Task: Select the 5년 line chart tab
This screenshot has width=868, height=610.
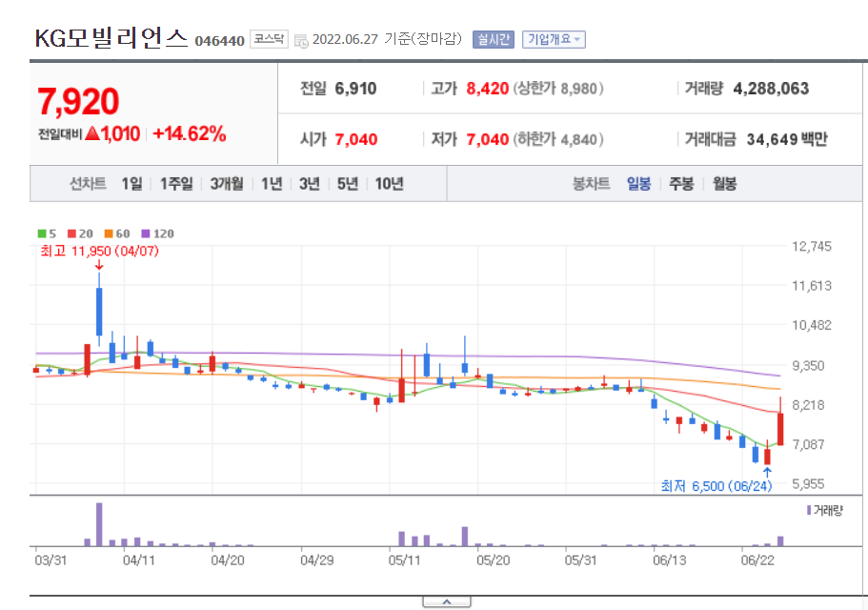Action: tap(348, 184)
